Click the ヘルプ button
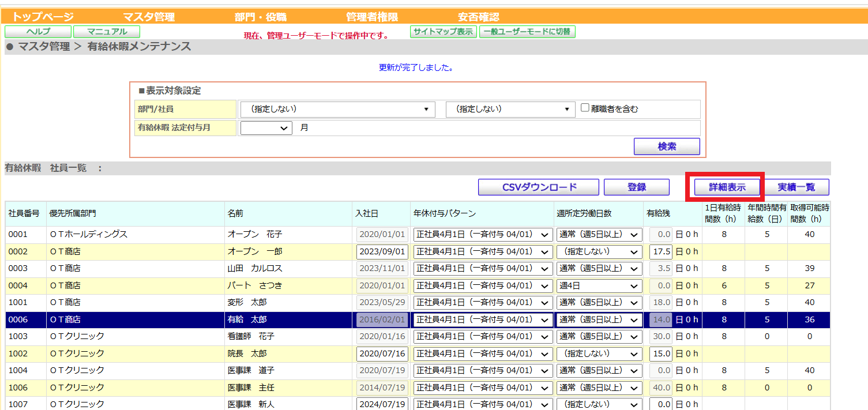 tap(38, 32)
